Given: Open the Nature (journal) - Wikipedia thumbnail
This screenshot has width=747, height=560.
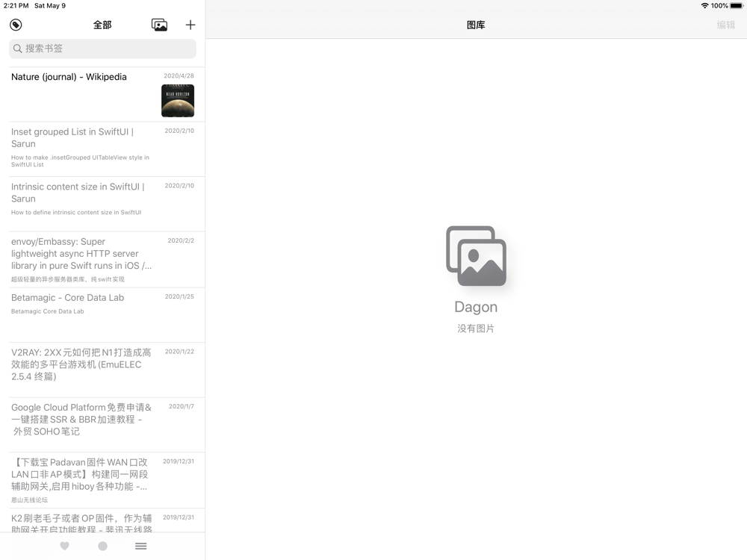Looking at the screenshot, I should click(x=178, y=101).
